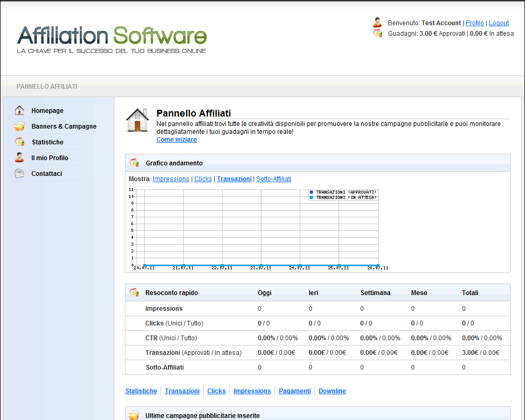Click the Statistiche icon in sidebar
Image resolution: width=525 pixels, height=420 pixels.
click(x=19, y=142)
